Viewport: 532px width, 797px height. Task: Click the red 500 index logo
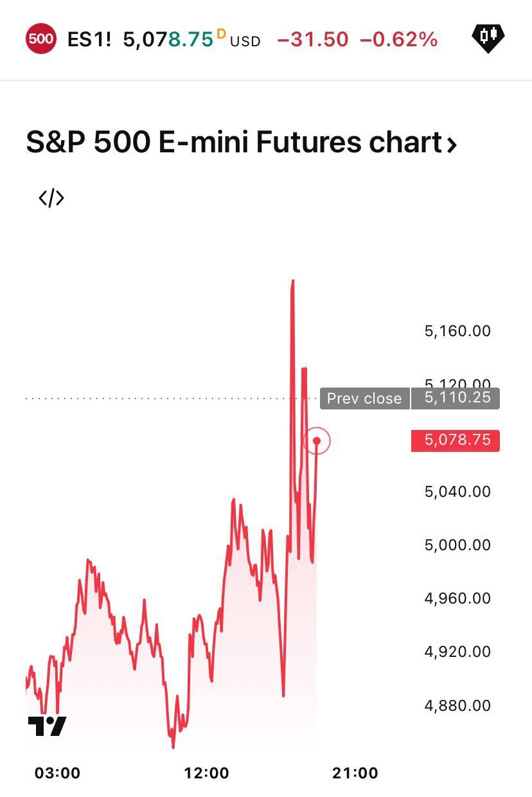pyautogui.click(x=41, y=39)
